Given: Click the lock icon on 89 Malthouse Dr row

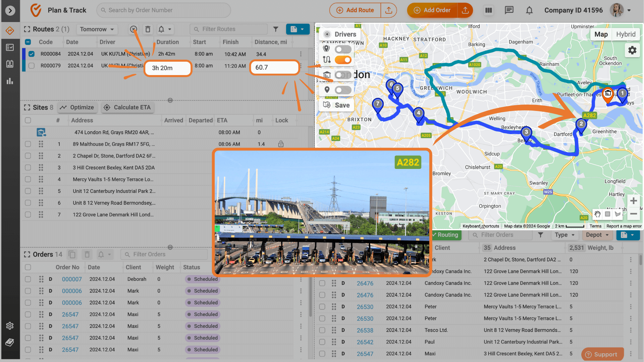Looking at the screenshot, I should [281, 144].
